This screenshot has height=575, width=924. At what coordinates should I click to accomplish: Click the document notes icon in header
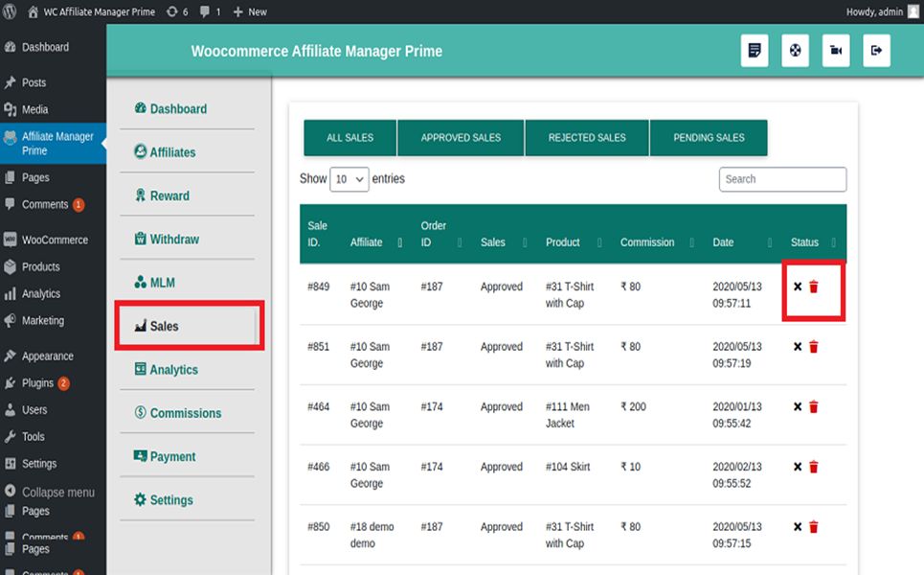[x=755, y=51]
